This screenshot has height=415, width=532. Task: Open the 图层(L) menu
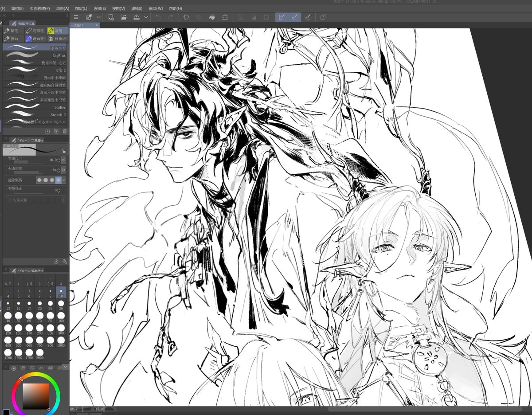tap(81, 8)
